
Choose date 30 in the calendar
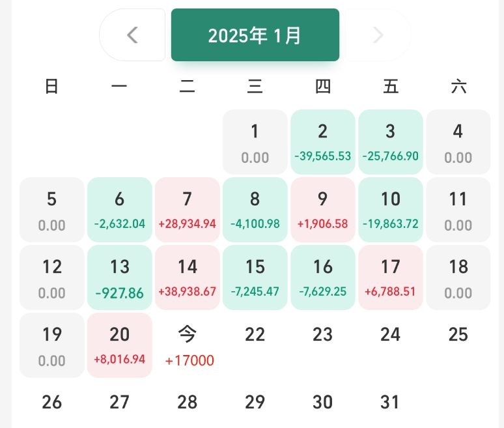point(323,402)
